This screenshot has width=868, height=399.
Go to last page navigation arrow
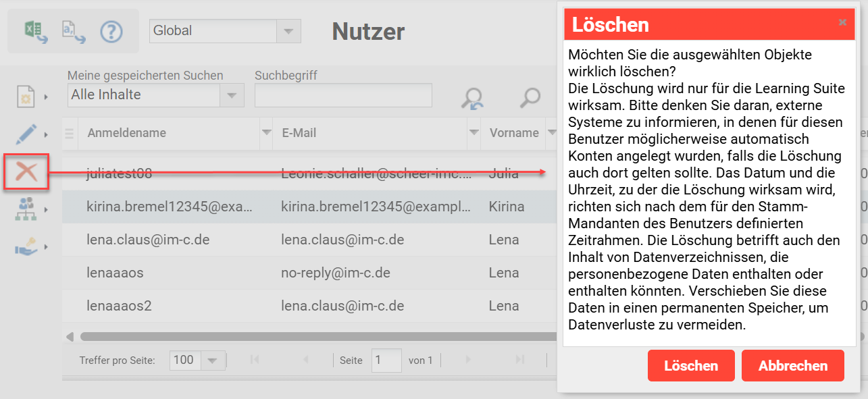[519, 360]
